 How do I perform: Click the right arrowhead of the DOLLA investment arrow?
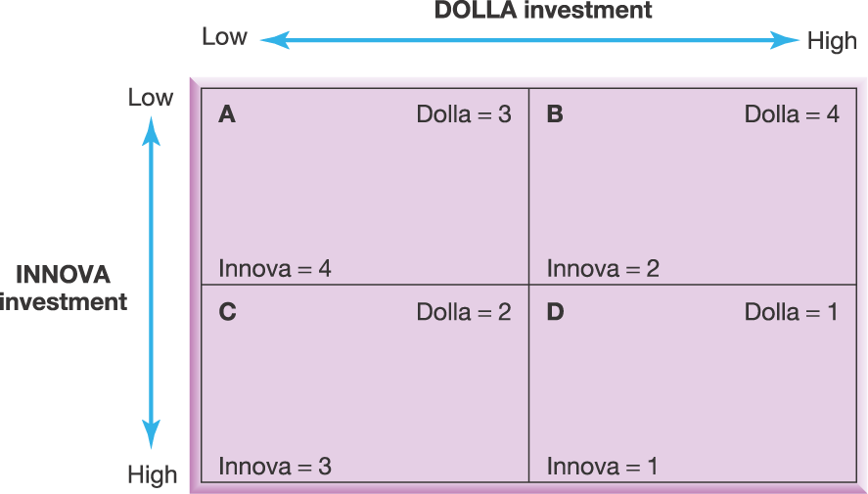[x=788, y=40]
